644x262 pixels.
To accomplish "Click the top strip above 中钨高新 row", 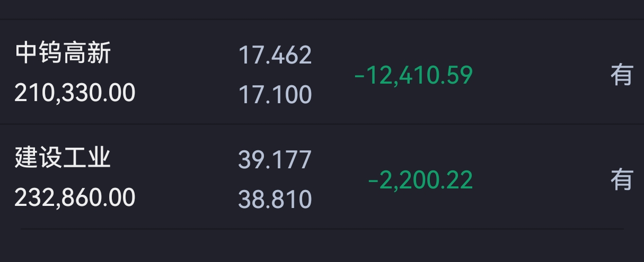I will coord(322,9).
